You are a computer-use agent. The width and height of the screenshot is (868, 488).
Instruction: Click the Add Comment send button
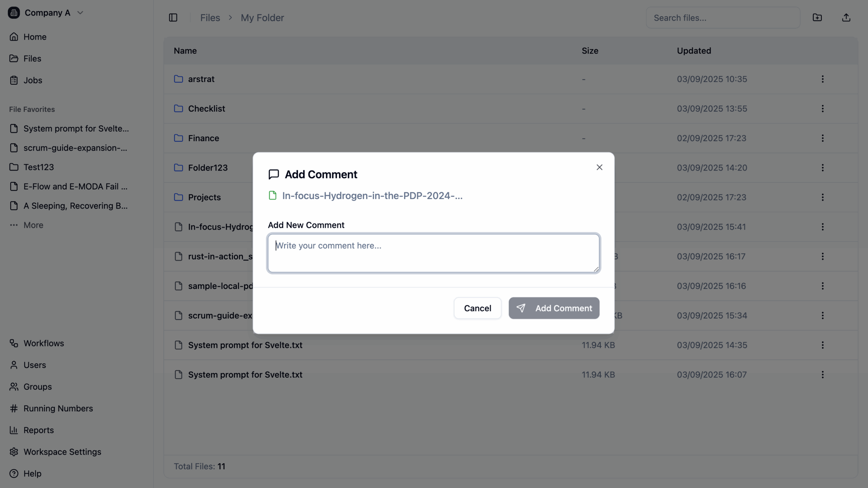click(554, 308)
